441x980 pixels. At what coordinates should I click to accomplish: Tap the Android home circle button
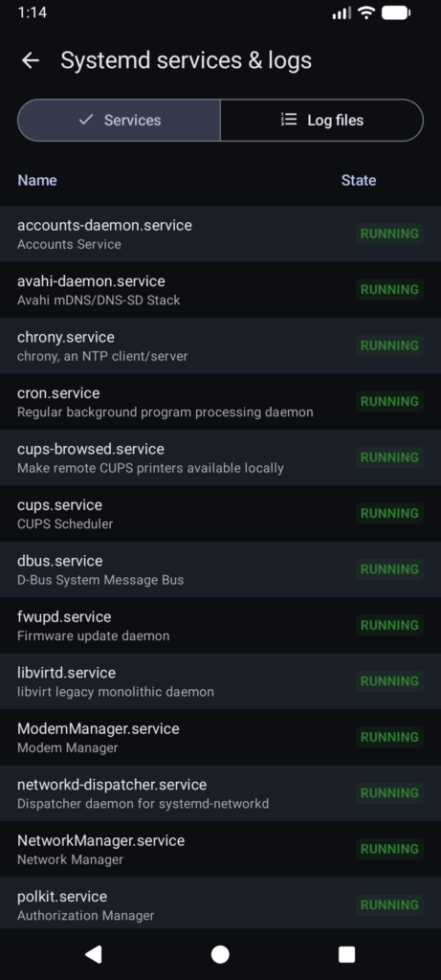click(220, 954)
